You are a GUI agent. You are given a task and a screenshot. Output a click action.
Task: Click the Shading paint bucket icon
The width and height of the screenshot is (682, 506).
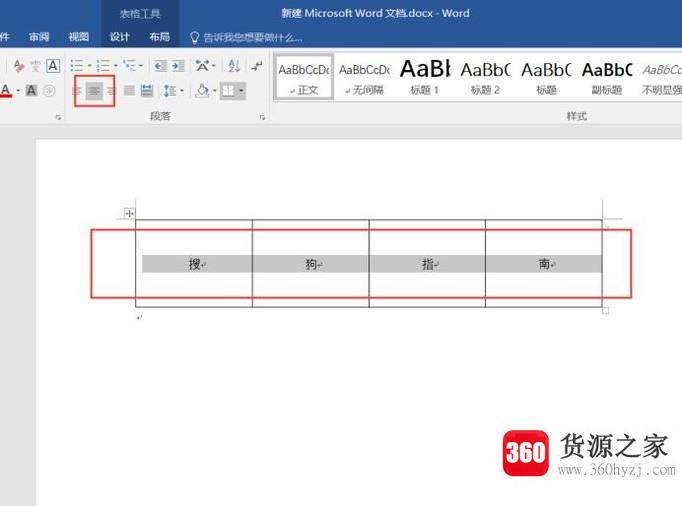(x=202, y=90)
